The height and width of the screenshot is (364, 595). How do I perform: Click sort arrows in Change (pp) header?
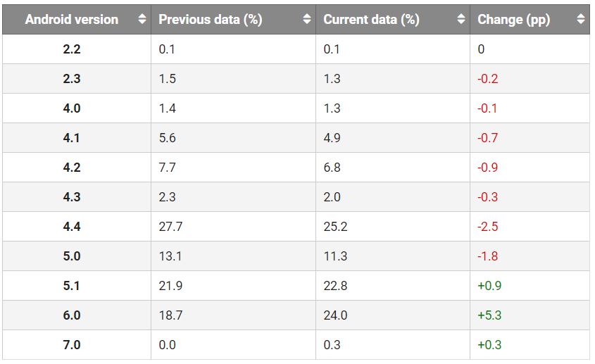pos(580,20)
